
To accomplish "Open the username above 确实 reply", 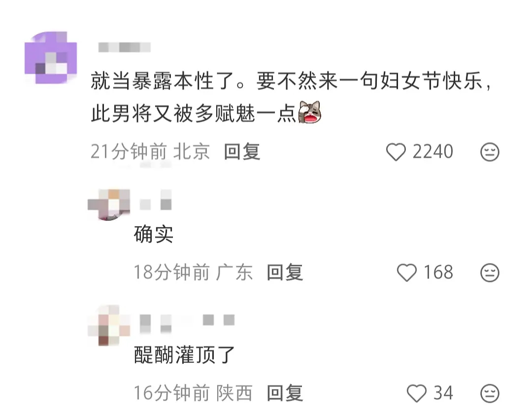I will [156, 200].
